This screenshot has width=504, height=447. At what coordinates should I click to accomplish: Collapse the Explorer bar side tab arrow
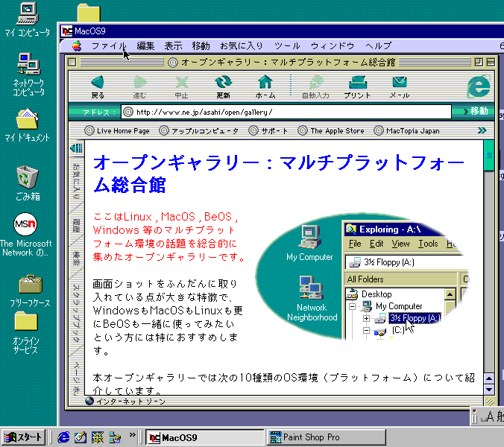pyautogui.click(x=77, y=148)
